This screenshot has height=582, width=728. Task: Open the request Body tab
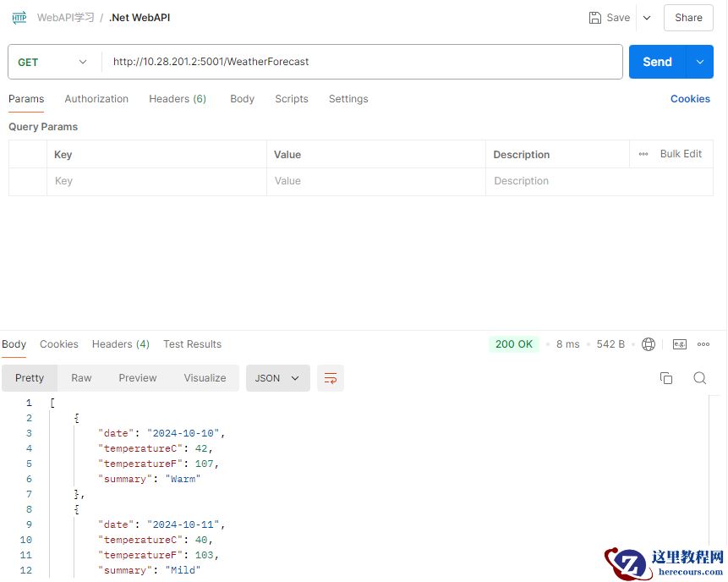point(243,99)
